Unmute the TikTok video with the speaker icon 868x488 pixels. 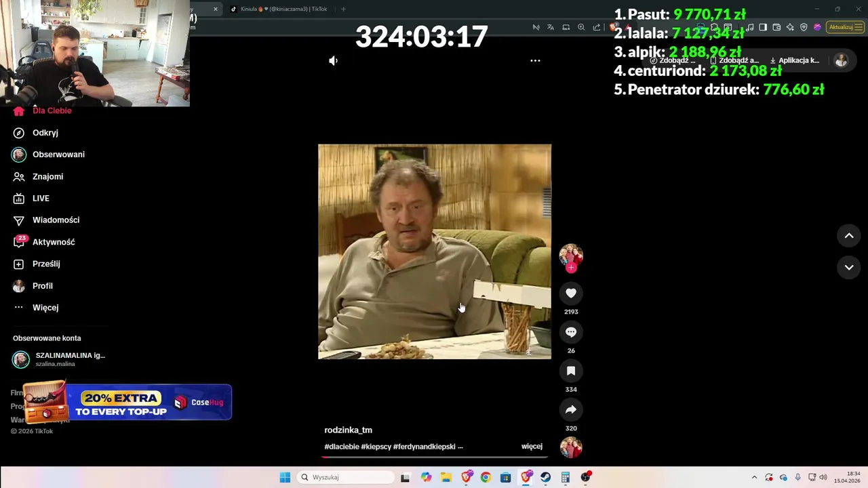[333, 61]
